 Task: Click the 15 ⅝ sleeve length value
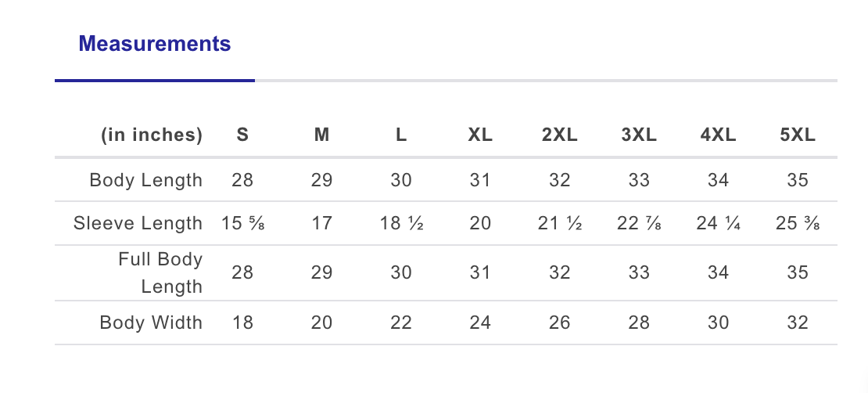(x=243, y=223)
